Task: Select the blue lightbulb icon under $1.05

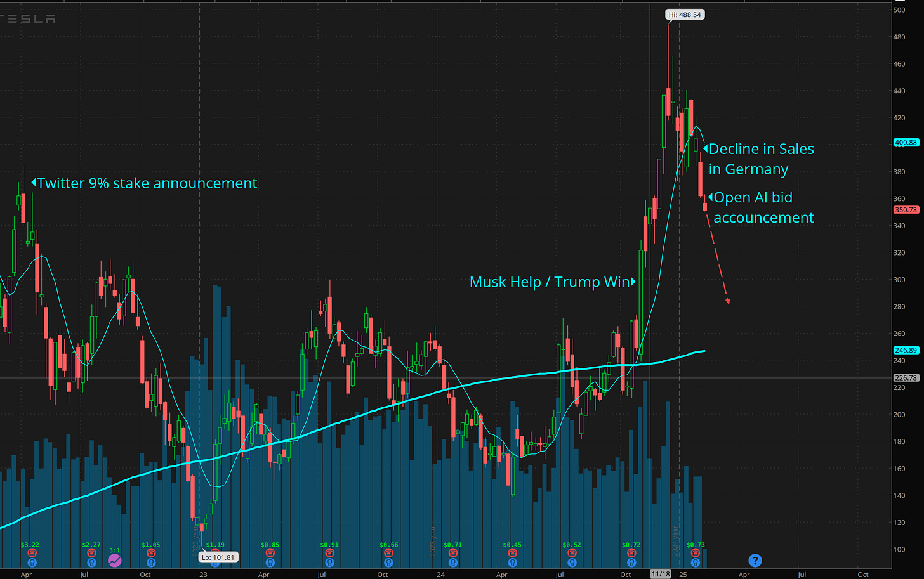Action: coord(151,562)
